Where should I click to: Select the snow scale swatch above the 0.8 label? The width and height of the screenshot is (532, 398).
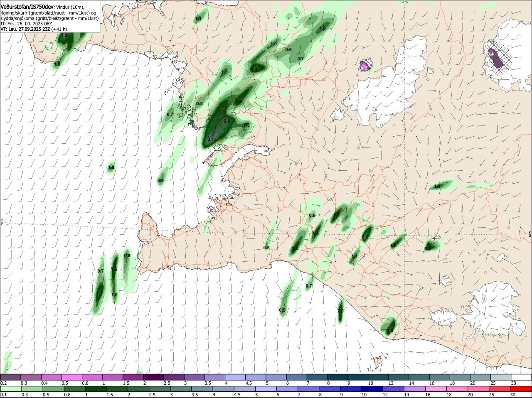click(x=92, y=377)
